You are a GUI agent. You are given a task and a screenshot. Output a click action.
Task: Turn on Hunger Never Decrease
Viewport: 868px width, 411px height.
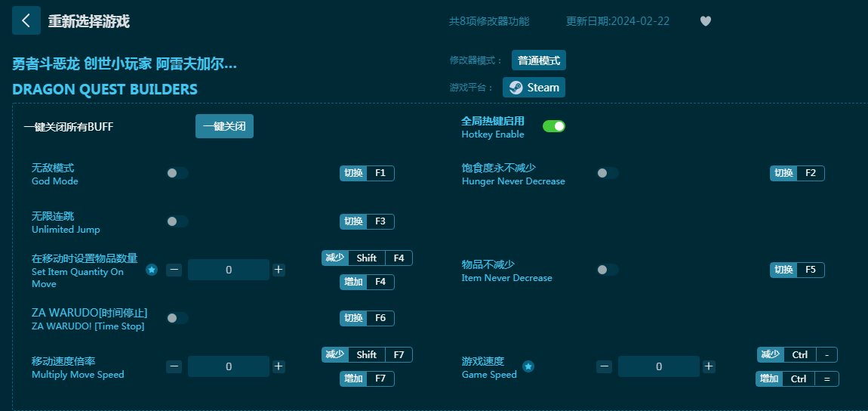pos(608,173)
